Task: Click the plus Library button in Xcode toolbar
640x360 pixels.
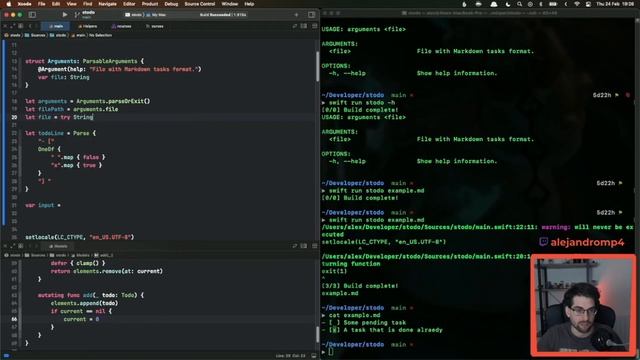Action: tap(296, 15)
